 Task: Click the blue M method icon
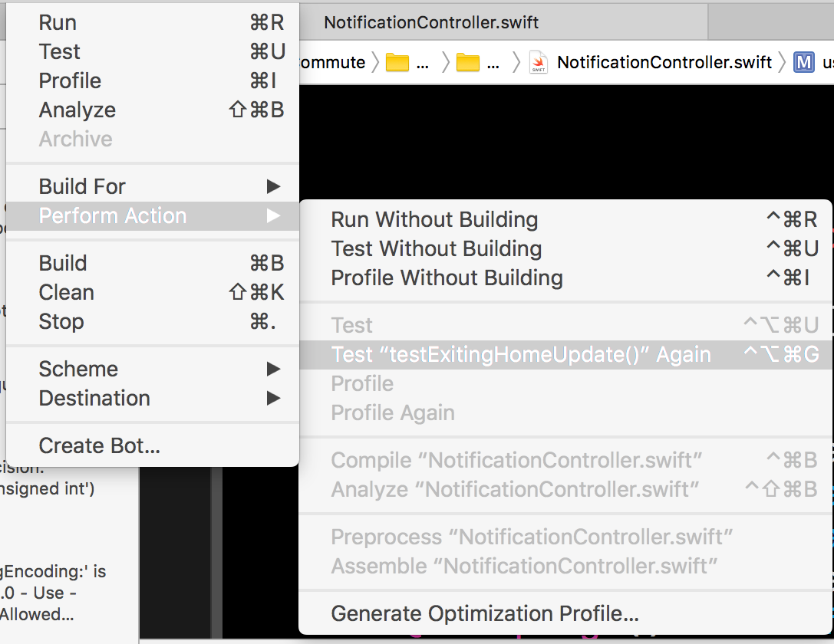[x=803, y=62]
